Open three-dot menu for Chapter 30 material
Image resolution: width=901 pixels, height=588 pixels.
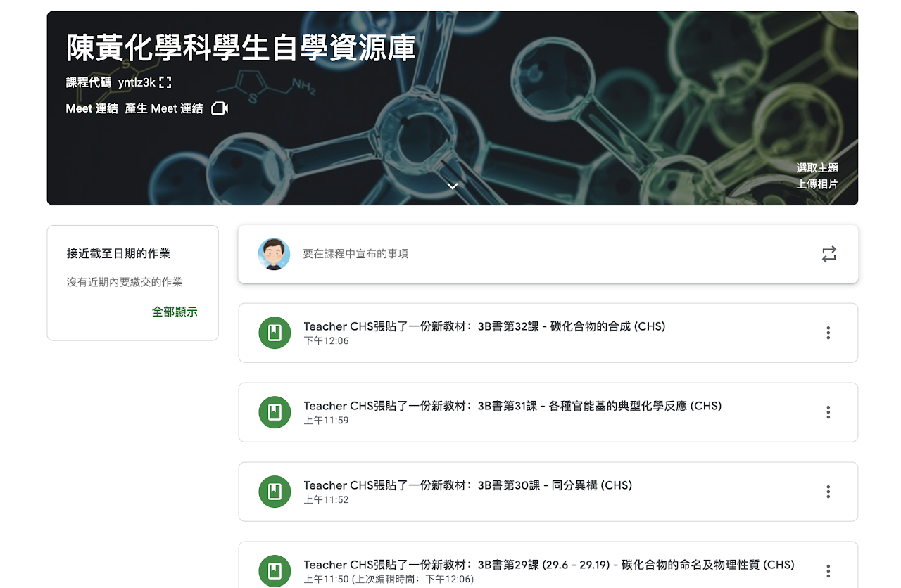pyautogui.click(x=828, y=492)
